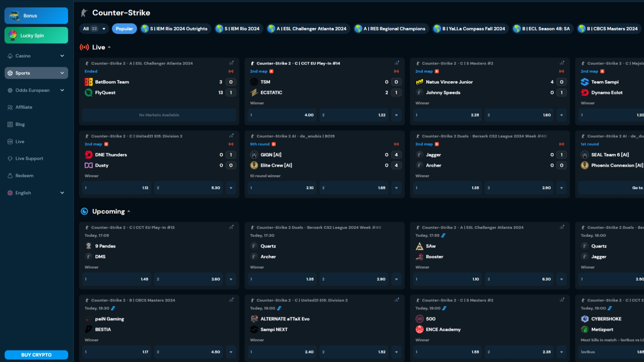The width and height of the screenshot is (644, 362).
Task: Select odds 4.00 for TSM winner
Action: coord(282,115)
